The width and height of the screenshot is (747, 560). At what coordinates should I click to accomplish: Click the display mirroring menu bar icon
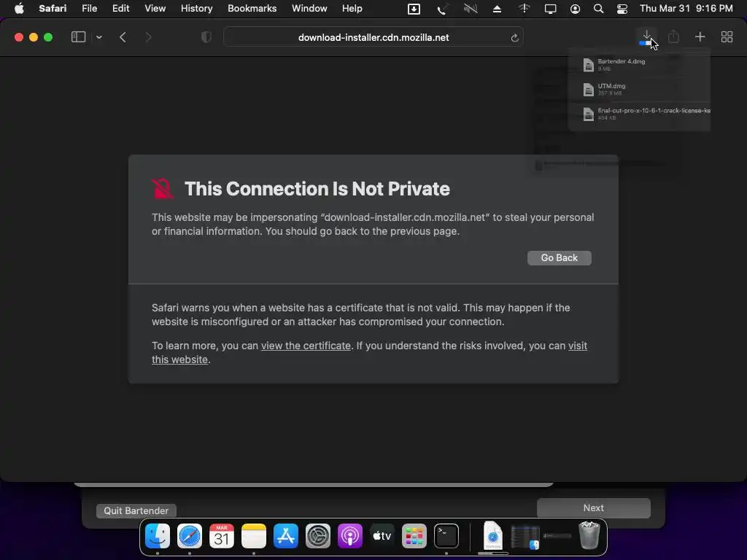pos(550,9)
